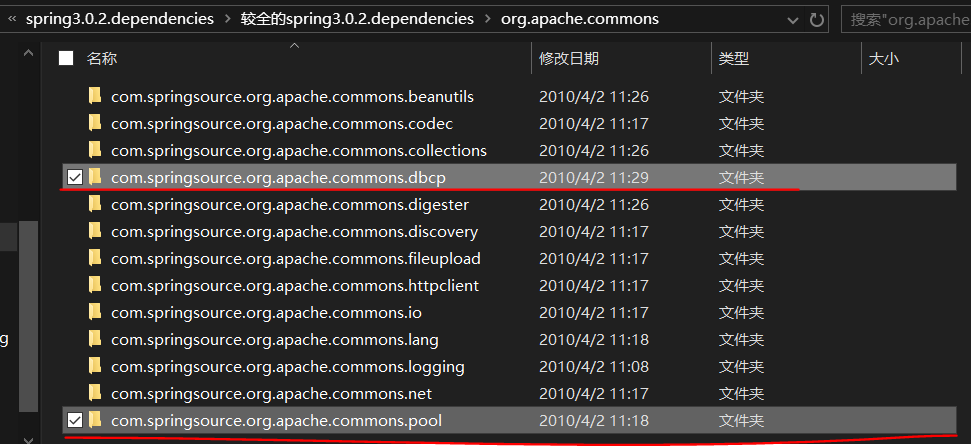This screenshot has width=971, height=446.
Task: Uncheck the commons.pool folder checkbox
Action: point(74,421)
